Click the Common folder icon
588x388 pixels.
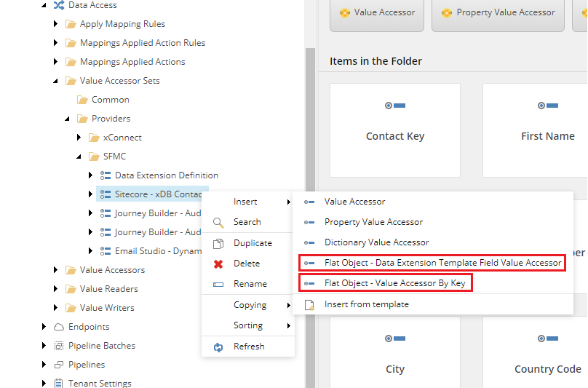click(x=82, y=100)
